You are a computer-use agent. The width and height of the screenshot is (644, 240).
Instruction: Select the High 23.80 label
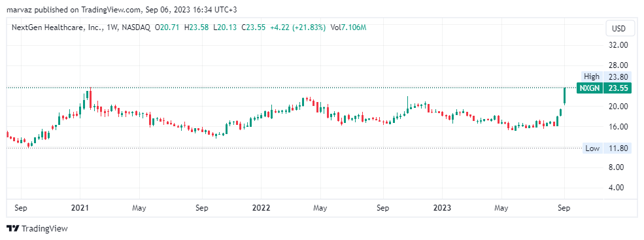click(x=606, y=77)
